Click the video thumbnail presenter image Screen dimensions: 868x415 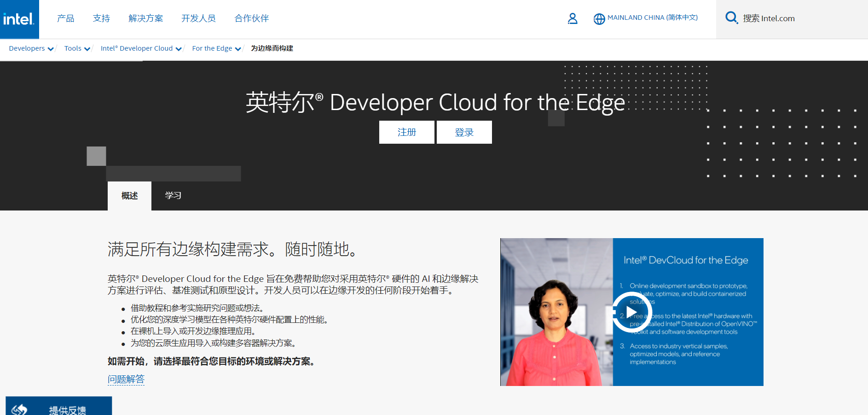[x=556, y=312]
